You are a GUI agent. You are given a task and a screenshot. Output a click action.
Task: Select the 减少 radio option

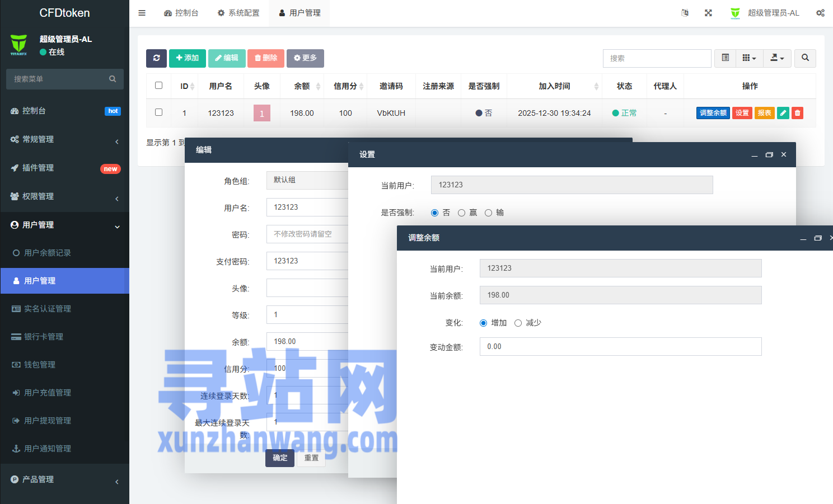pyautogui.click(x=518, y=323)
